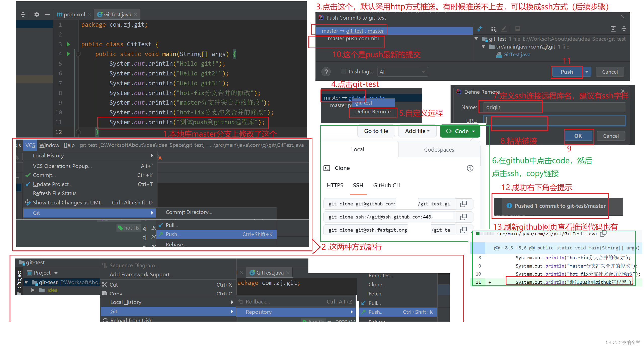
Task: Click the Push button
Action: (567, 72)
